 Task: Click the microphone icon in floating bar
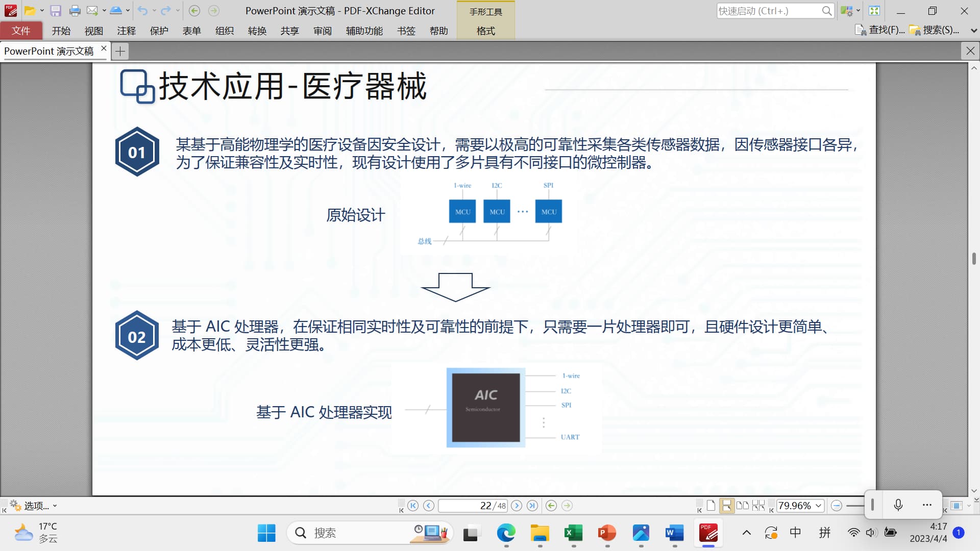[x=898, y=505]
